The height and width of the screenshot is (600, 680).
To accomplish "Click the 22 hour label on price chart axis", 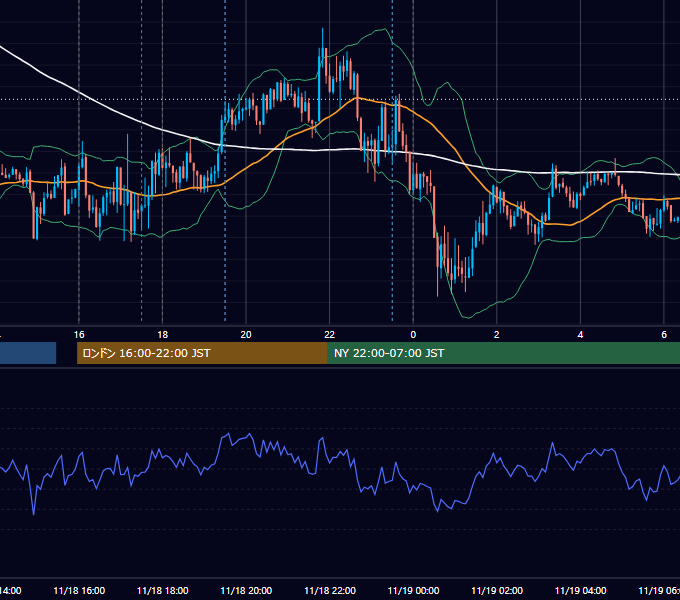I will [330, 335].
